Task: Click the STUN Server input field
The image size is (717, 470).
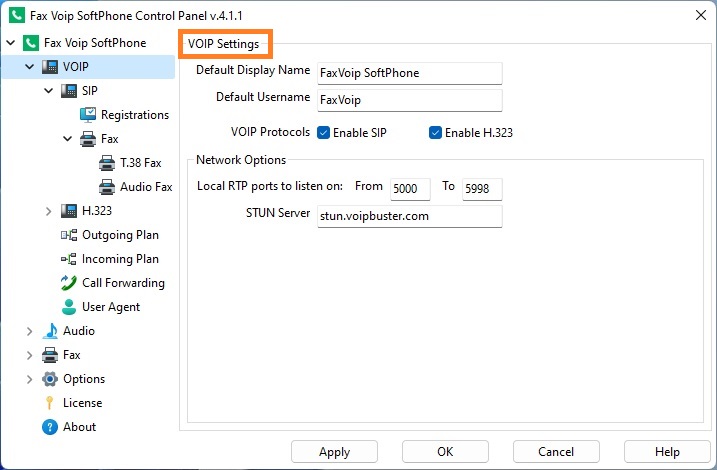Action: click(410, 216)
